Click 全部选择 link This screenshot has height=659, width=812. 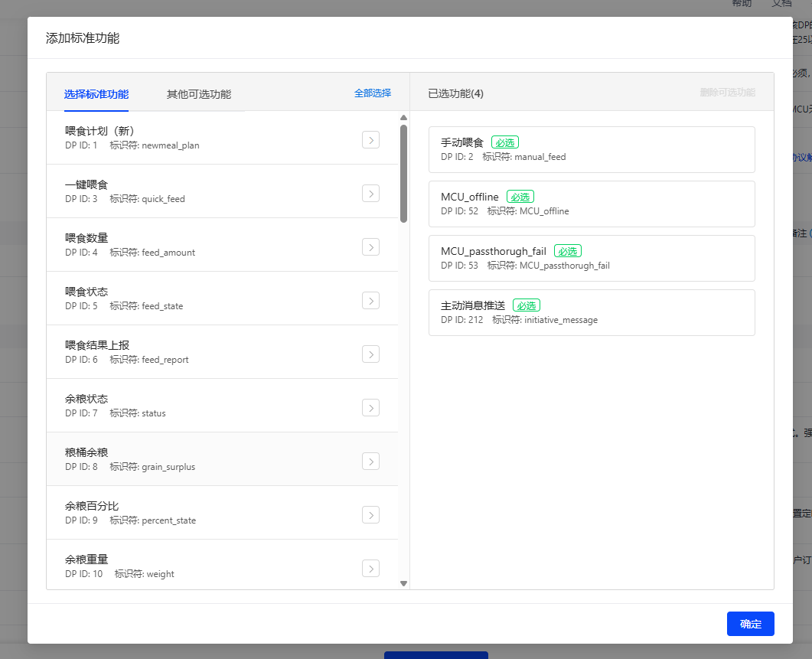coord(372,93)
